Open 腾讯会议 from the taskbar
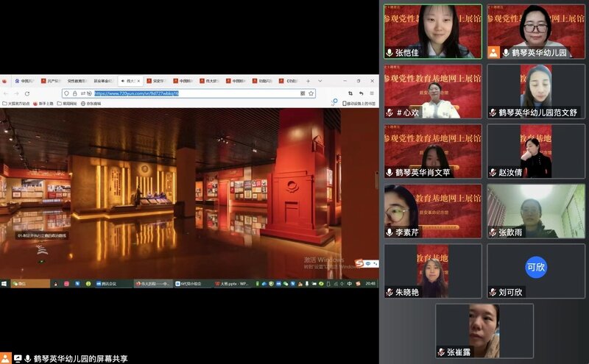Image resolution: width=589 pixels, height=364 pixels. click(x=113, y=284)
